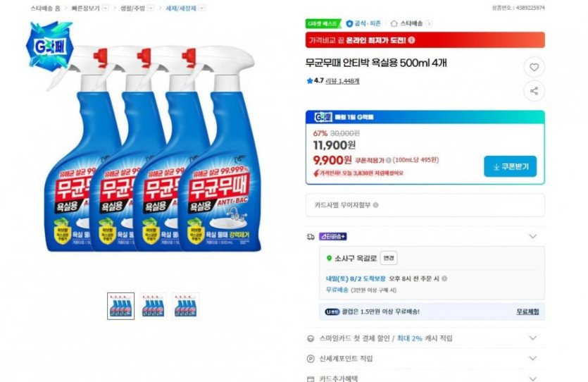Expand 신세계포인트 적립 section
Screen dimensions: 588x382
(x=532, y=359)
